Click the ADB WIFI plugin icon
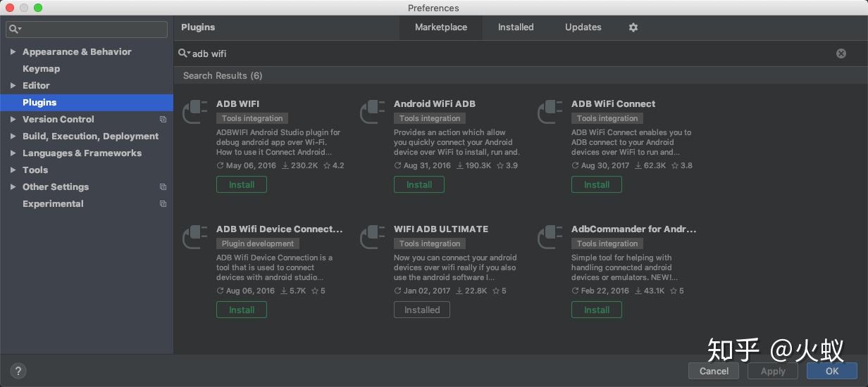The width and height of the screenshot is (868, 387). click(195, 113)
